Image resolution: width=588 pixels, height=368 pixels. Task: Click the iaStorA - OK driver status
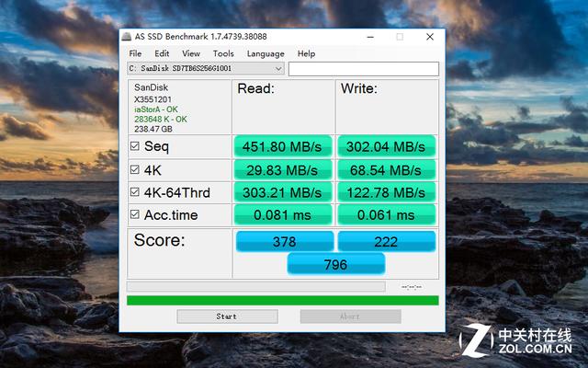tap(156, 109)
